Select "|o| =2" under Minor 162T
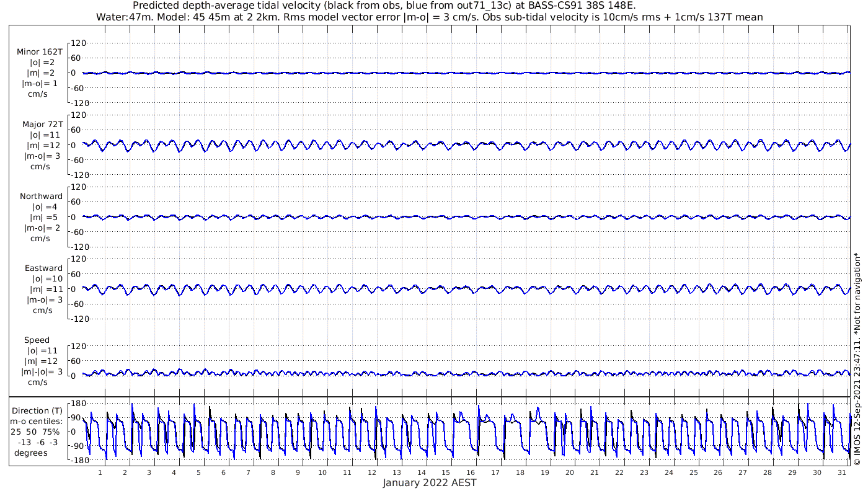868x496 pixels. 42,63
